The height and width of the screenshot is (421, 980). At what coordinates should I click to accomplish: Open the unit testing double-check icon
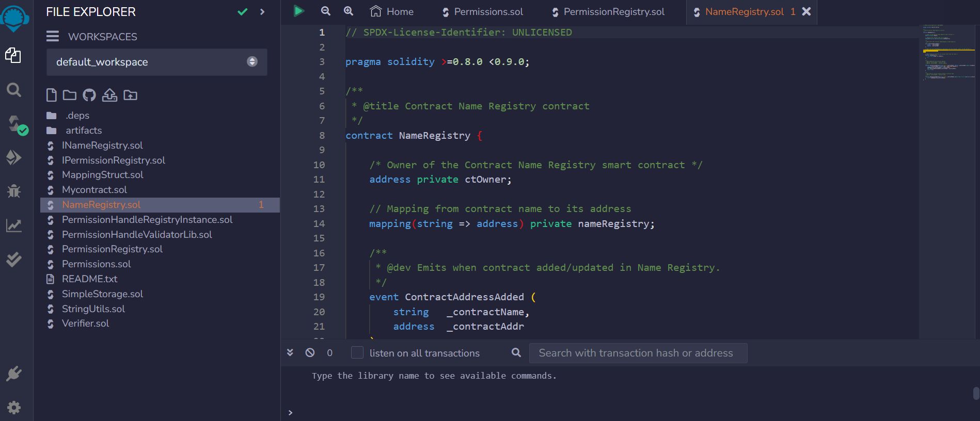(x=13, y=259)
